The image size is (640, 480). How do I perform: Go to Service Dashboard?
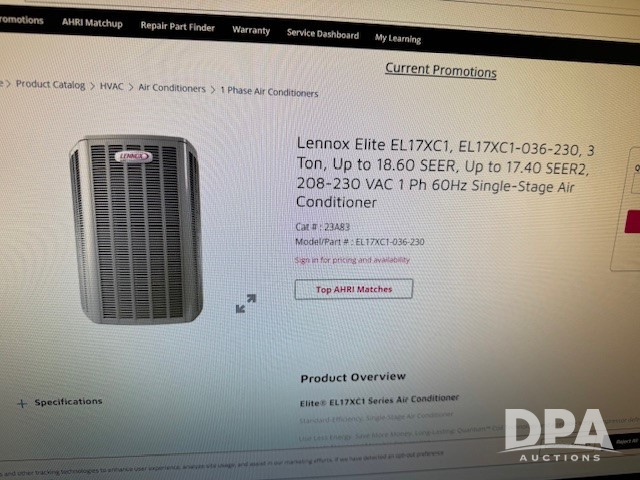tap(323, 34)
